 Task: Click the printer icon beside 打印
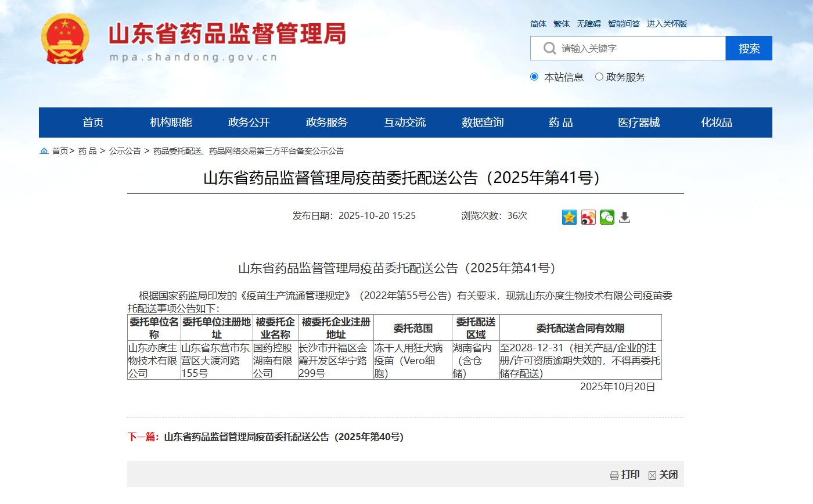pyautogui.click(x=614, y=476)
